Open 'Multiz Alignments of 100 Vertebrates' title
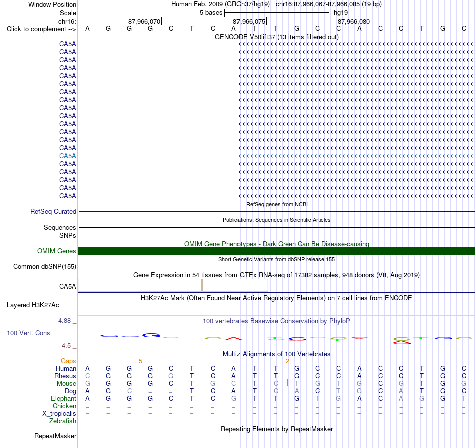Screen dimensions: 476x448 277,354
